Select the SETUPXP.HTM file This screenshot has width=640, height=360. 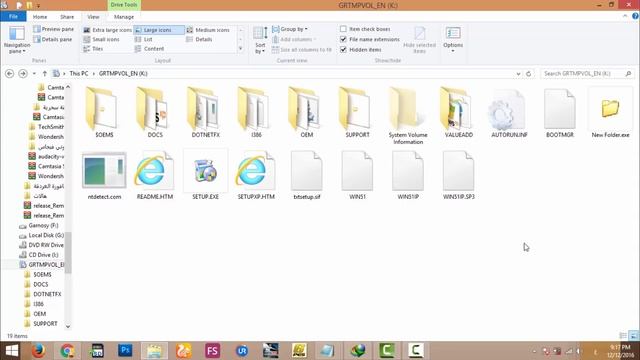(x=256, y=175)
